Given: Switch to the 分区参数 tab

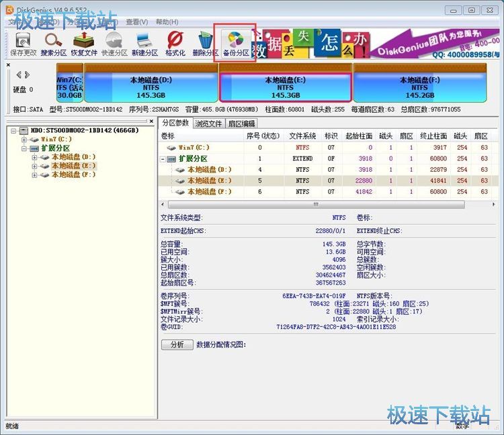Looking at the screenshot, I should [x=175, y=123].
